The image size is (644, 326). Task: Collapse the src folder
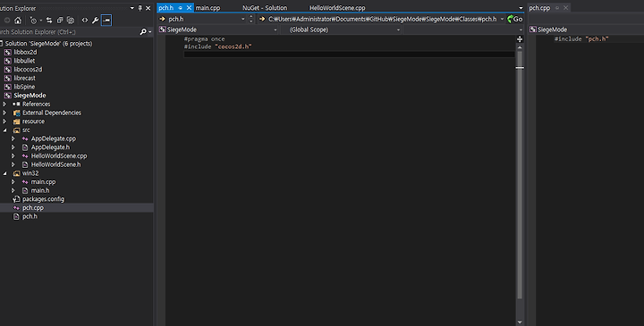(4, 130)
